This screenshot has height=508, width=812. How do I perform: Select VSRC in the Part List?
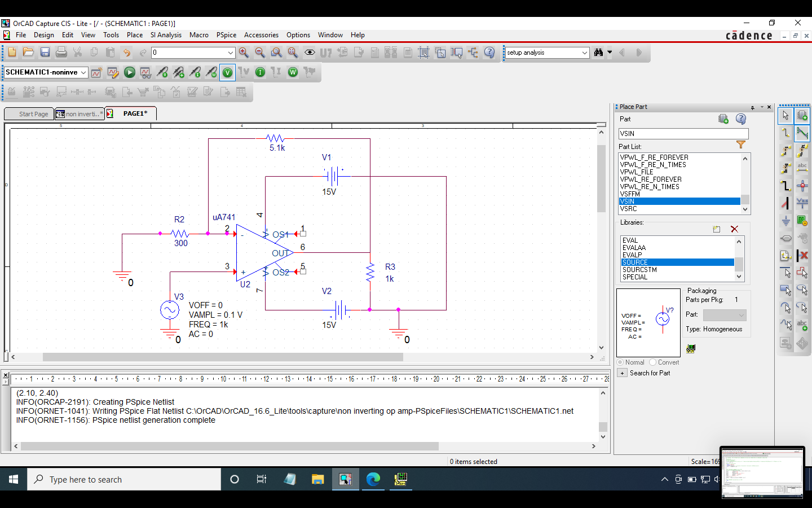point(628,209)
